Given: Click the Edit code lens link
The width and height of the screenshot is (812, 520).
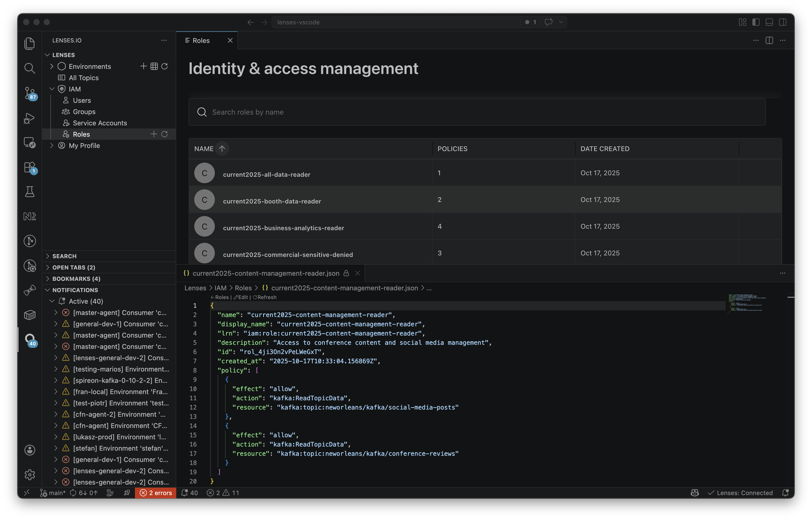Looking at the screenshot, I should (241, 297).
